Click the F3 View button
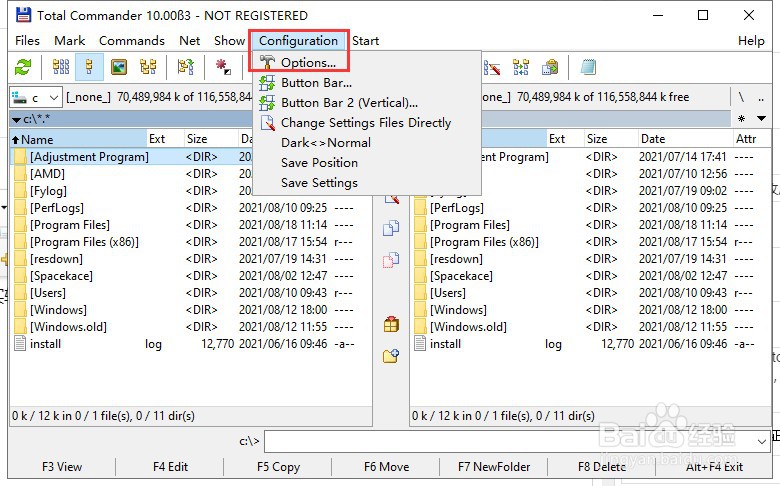The image size is (780, 486). [x=62, y=467]
